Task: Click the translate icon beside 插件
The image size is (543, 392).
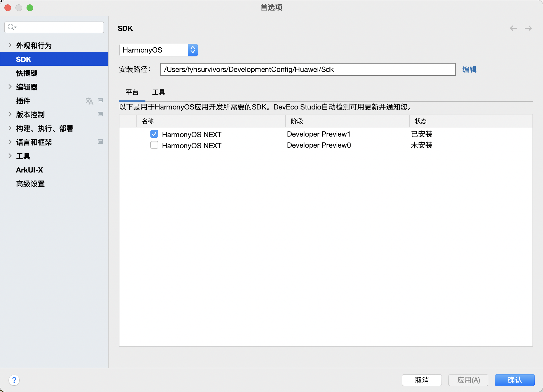Action: 89,101
